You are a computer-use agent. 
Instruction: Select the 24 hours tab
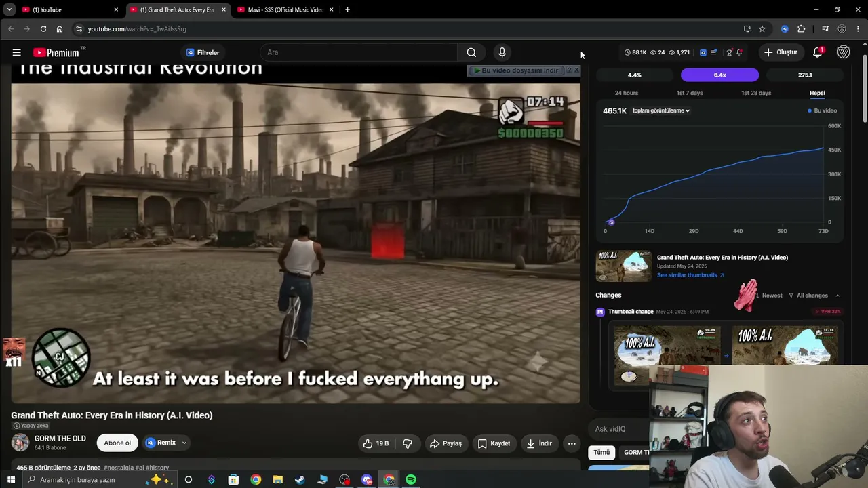(627, 93)
